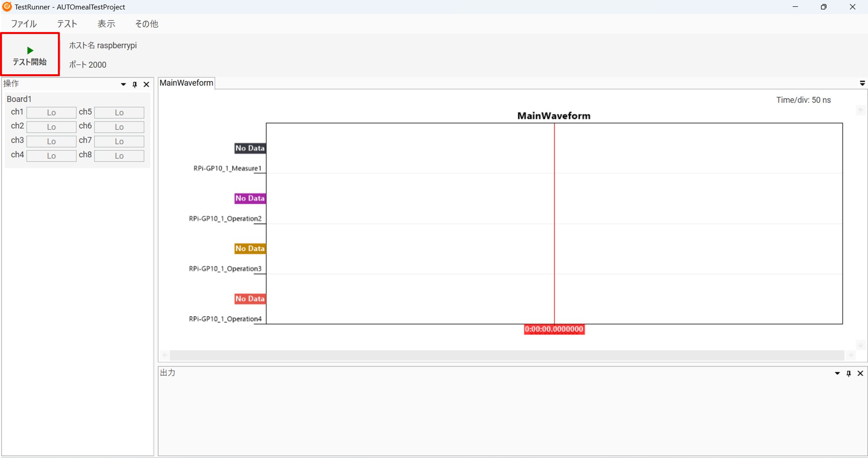Image resolution: width=868 pixels, height=458 pixels.
Task: Pin the 操作 panel
Action: (x=135, y=84)
